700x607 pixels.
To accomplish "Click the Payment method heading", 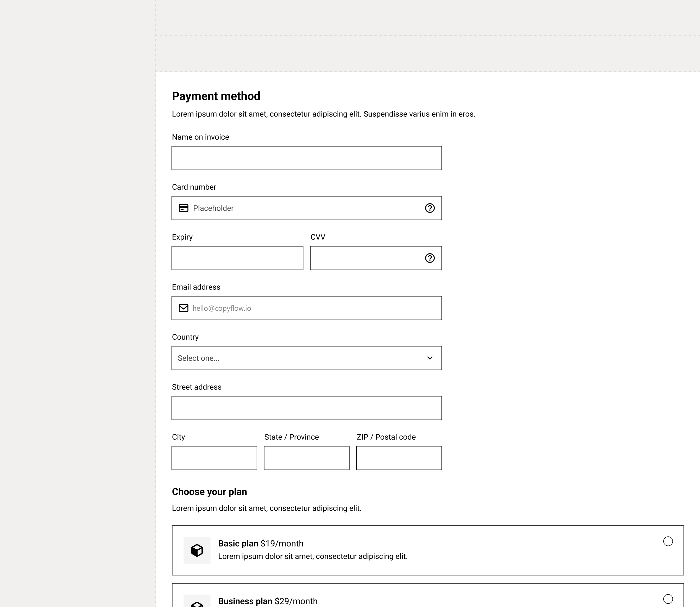I will tap(216, 96).
